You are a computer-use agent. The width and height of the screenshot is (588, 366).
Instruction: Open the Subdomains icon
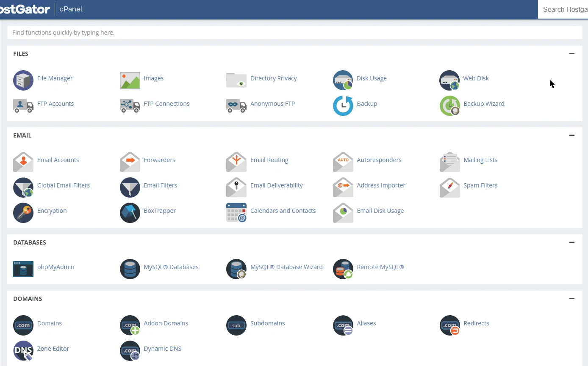coord(236,325)
